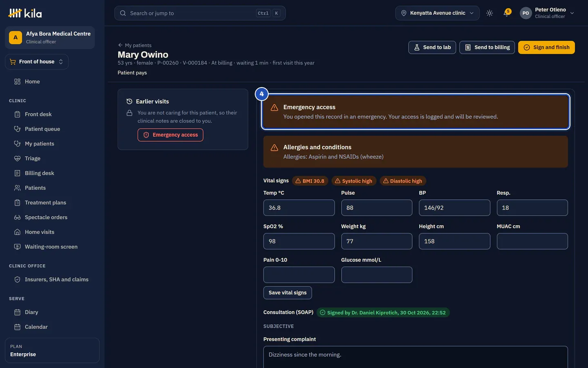Click the search magnifier icon

click(x=123, y=13)
